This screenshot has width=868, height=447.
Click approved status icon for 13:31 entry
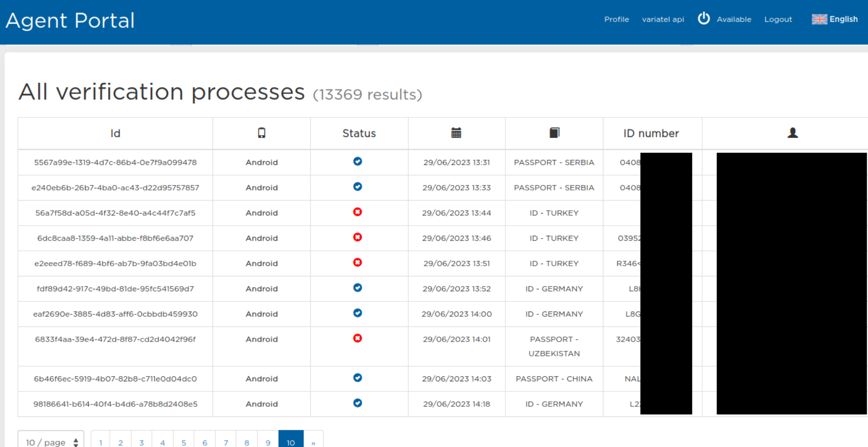point(358,161)
